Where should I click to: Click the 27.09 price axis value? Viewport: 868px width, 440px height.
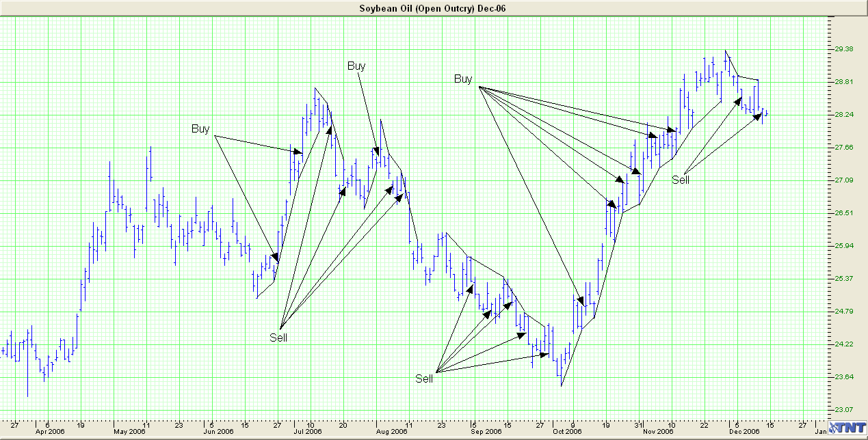[843, 180]
